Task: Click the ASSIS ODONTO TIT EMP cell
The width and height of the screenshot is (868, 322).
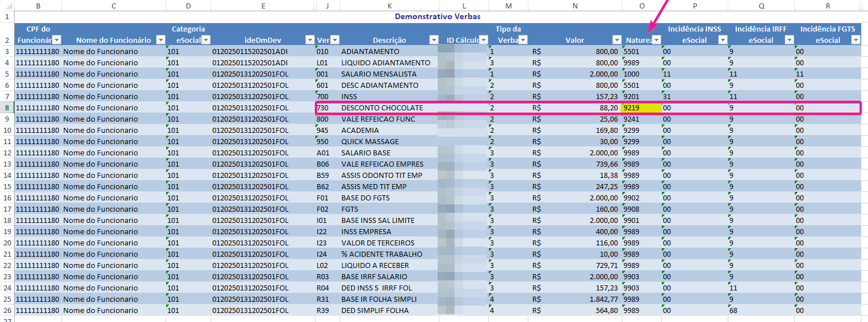Action: coord(390,175)
